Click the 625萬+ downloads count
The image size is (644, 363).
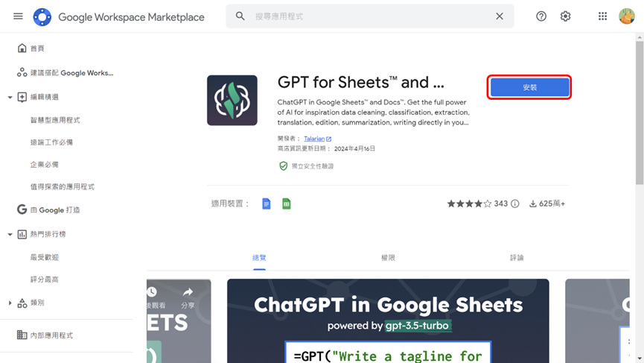(x=547, y=203)
